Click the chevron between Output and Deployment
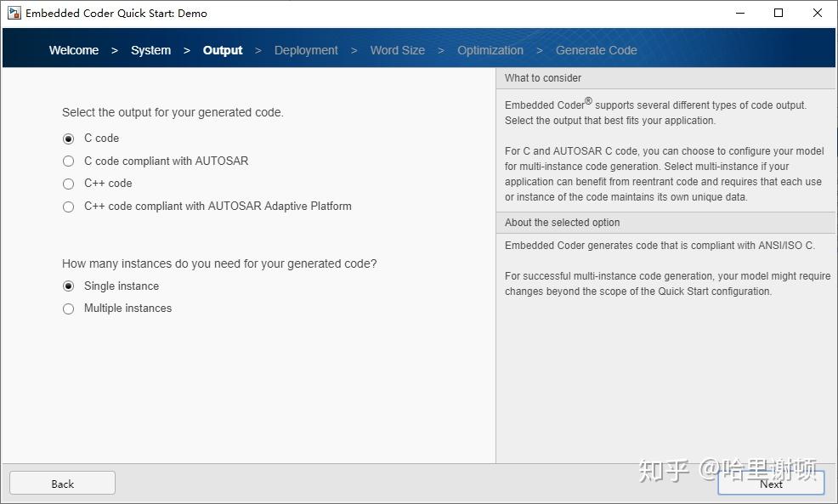Screen dimensions: 838x504 [257, 50]
